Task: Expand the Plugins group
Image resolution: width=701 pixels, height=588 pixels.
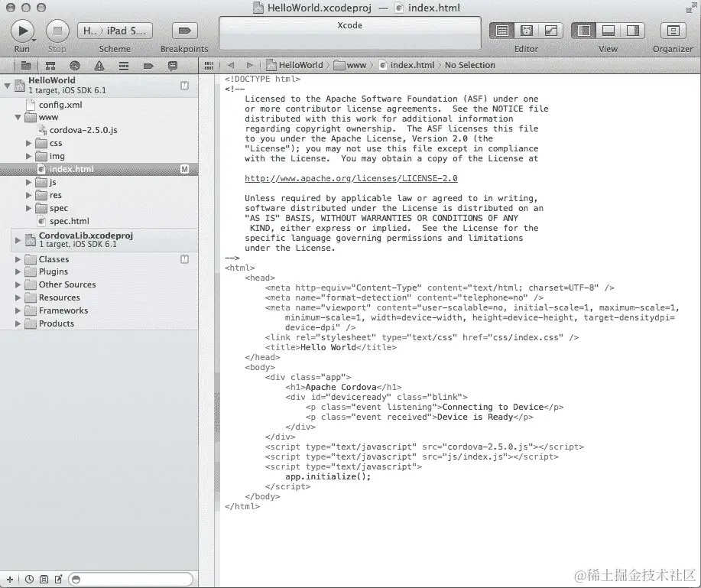Action: coord(18,272)
